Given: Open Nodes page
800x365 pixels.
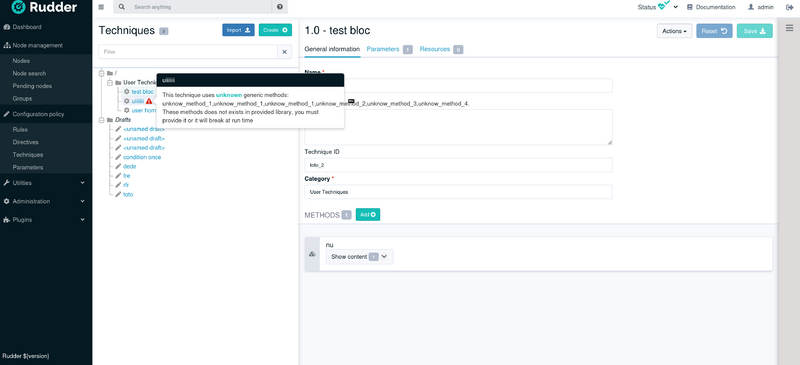Looking at the screenshot, I should coord(21,61).
